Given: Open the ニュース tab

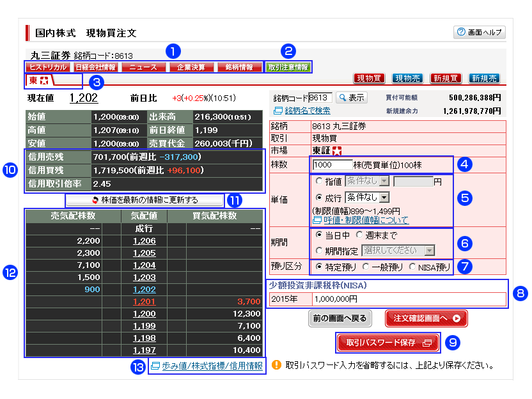Looking at the screenshot, I should click(x=143, y=67).
